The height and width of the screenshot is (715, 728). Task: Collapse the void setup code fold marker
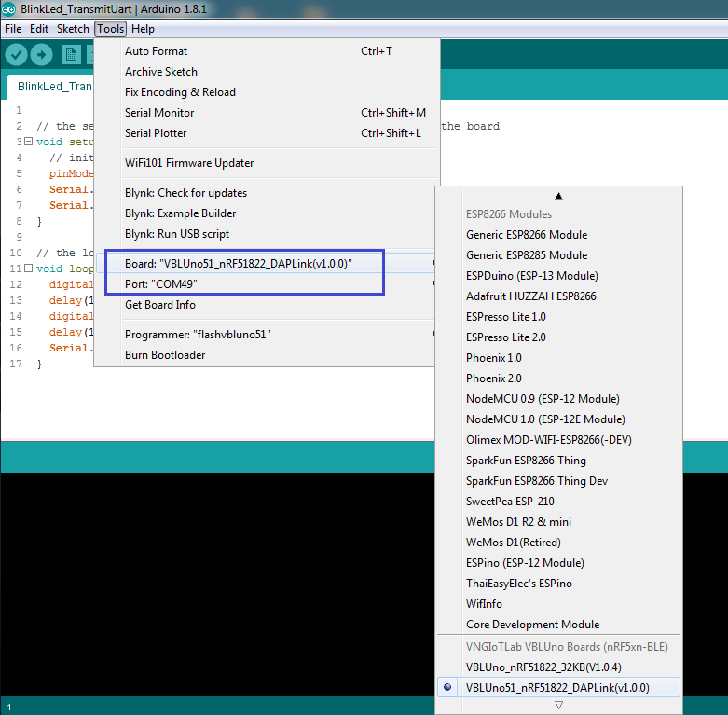29,142
